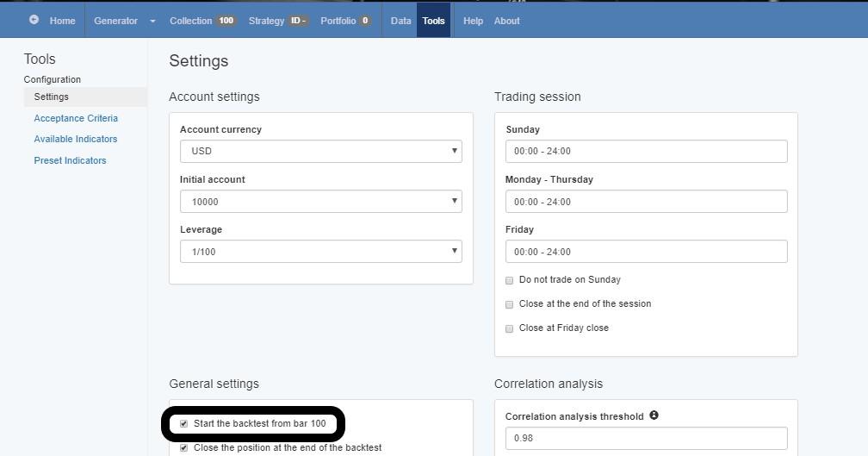868x456 pixels.
Task: Open the Portfolio tab
Action: 338,21
